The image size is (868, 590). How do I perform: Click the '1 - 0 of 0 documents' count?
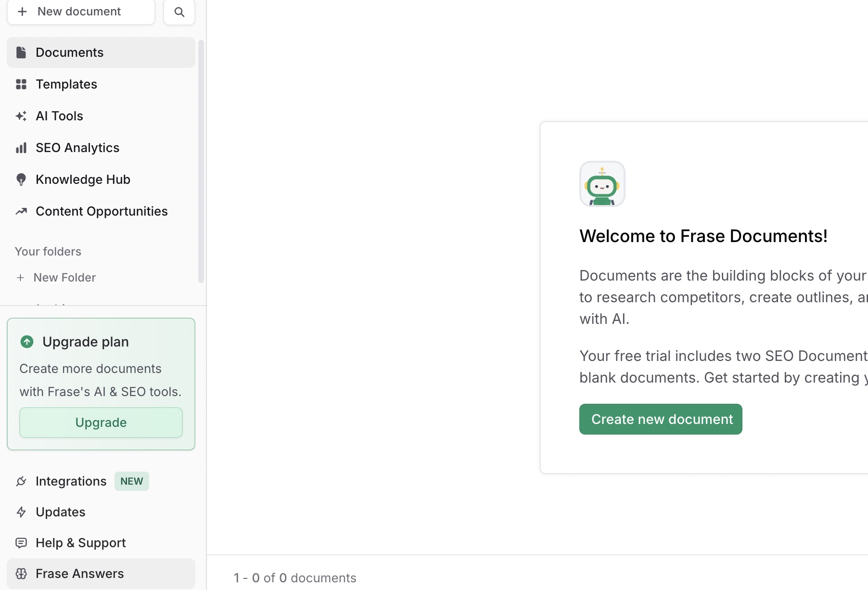[x=295, y=578]
